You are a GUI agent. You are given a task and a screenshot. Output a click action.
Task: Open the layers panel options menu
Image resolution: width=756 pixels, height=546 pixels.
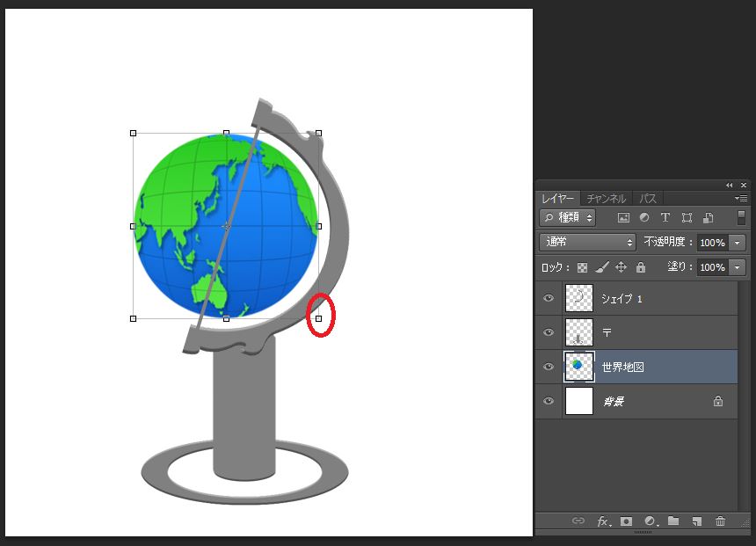pyautogui.click(x=741, y=199)
